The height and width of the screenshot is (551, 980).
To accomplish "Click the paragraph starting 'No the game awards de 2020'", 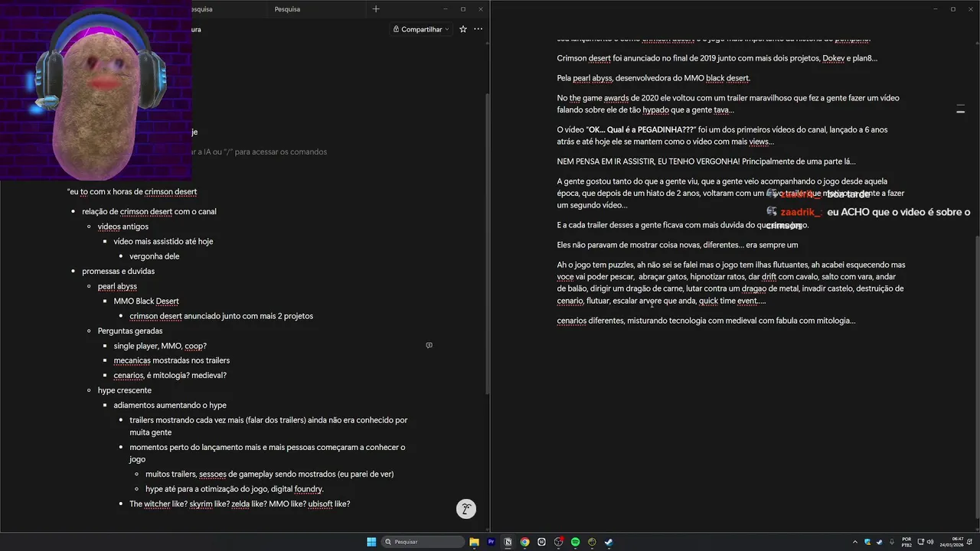I will [x=728, y=104].
